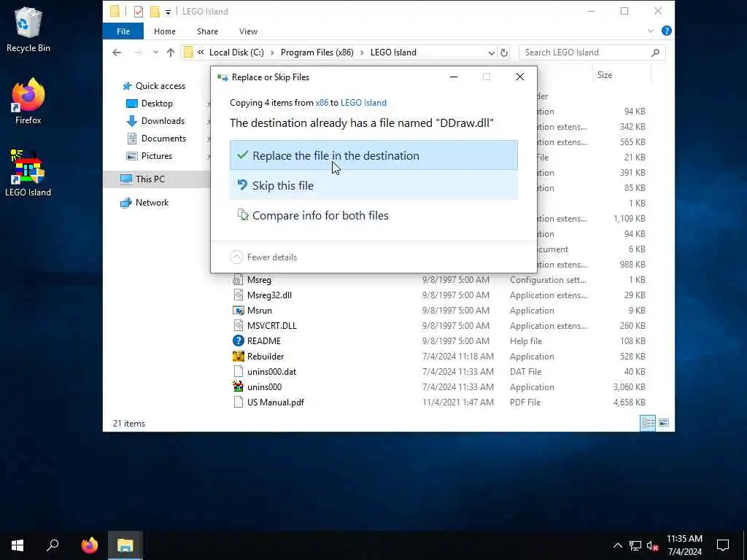Click the README blue question mark icon
The width and height of the screenshot is (747, 560).
238,341
